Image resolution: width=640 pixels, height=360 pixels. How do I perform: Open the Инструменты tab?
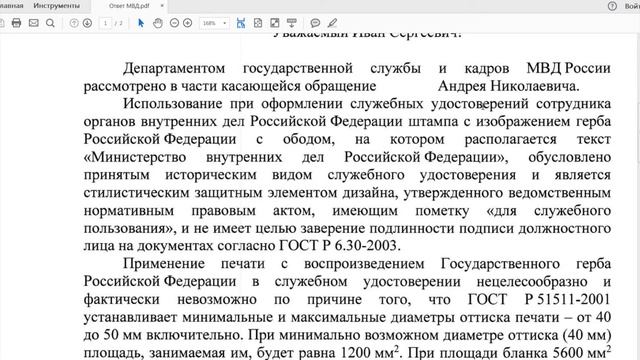coord(57,6)
